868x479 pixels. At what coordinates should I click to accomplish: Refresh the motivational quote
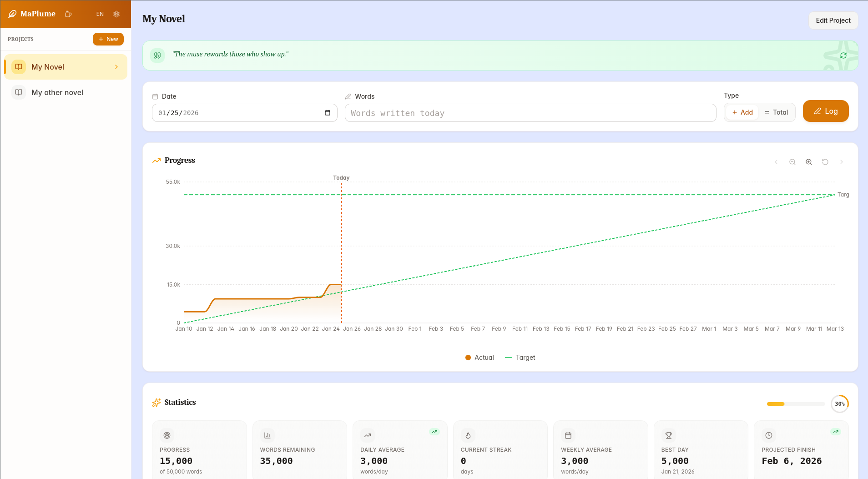coord(843,55)
